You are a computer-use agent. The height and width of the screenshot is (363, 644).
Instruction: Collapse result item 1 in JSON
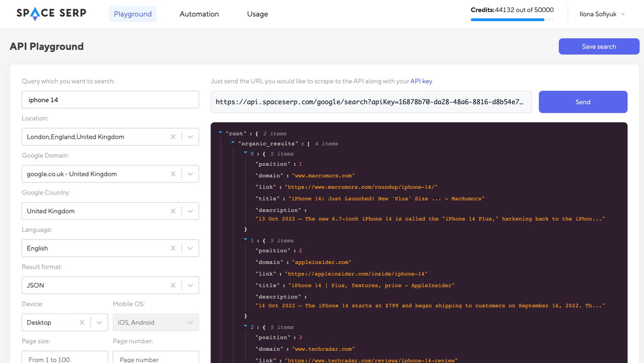tap(245, 239)
